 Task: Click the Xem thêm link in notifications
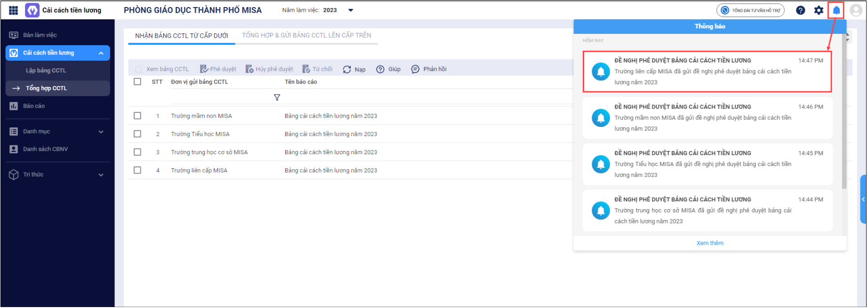[710, 243]
